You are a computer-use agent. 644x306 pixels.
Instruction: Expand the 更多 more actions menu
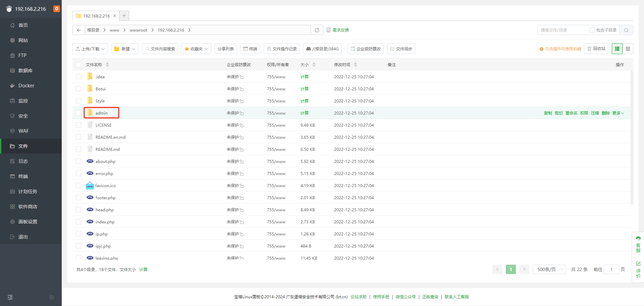click(x=618, y=113)
